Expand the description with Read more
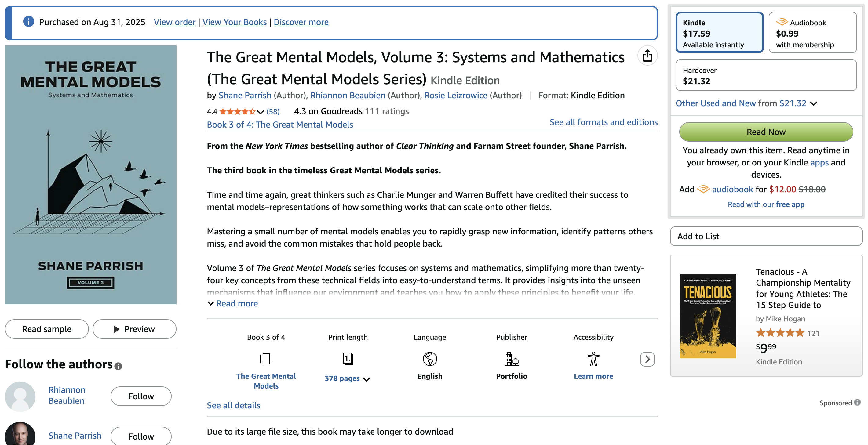868x445 pixels. click(236, 304)
